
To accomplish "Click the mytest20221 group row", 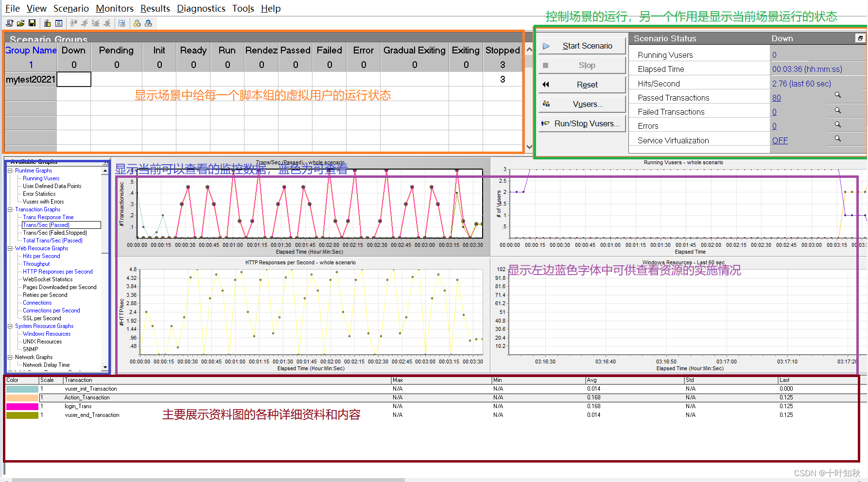I will pos(30,79).
